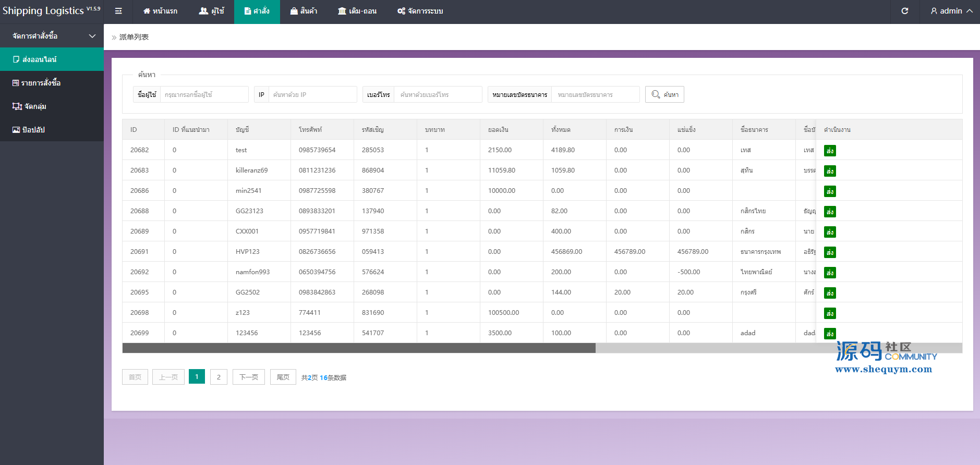Click the ค้นหา search button

pos(664,94)
